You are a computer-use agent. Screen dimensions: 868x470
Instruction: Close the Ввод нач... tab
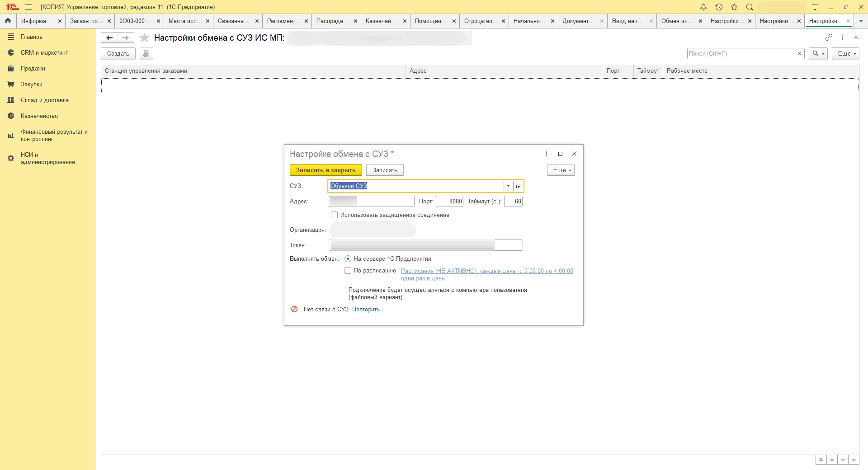651,21
